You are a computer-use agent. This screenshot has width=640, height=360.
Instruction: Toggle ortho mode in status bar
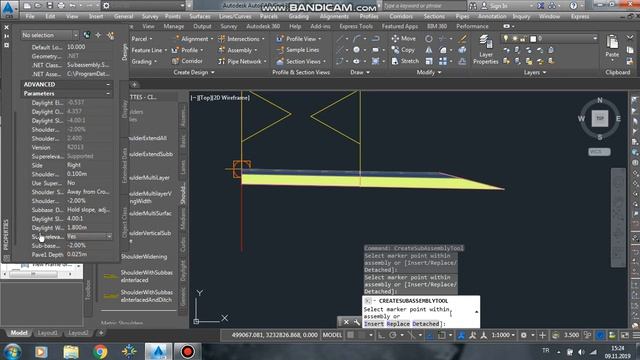tap(381, 335)
